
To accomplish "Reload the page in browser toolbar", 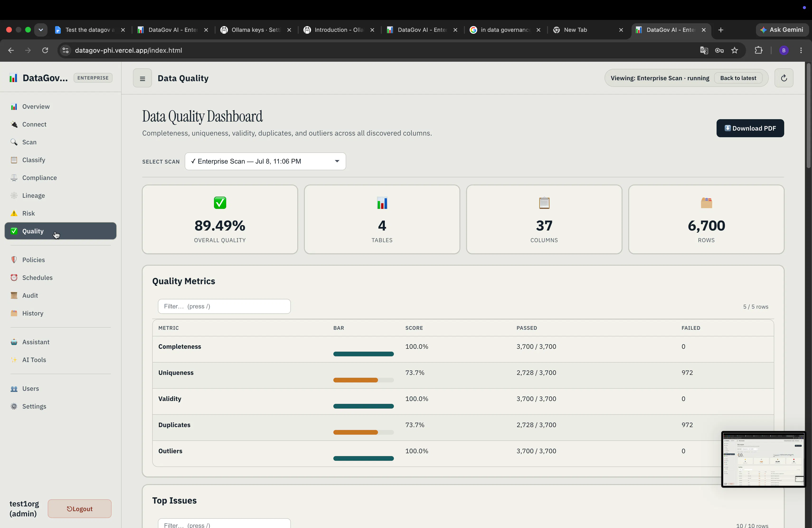I will (45, 51).
